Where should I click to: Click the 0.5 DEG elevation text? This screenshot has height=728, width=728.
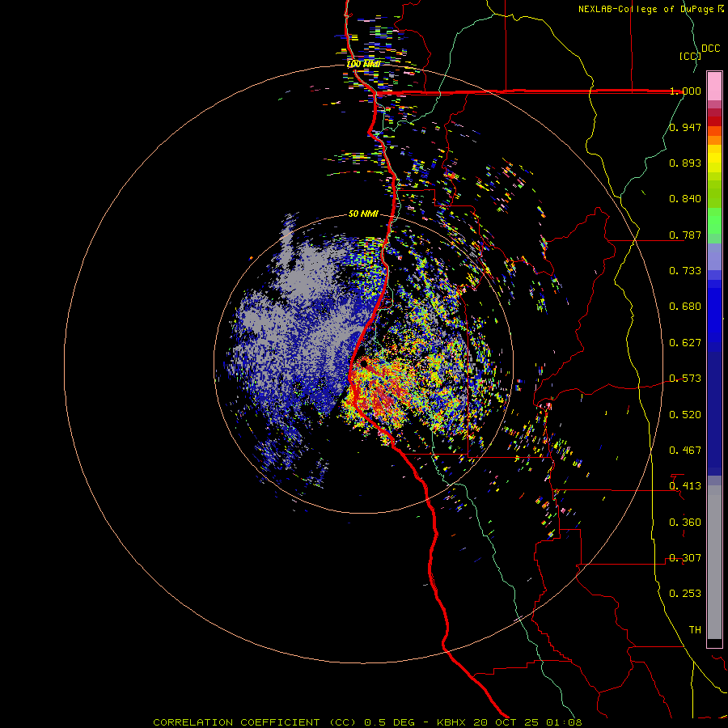(x=389, y=722)
